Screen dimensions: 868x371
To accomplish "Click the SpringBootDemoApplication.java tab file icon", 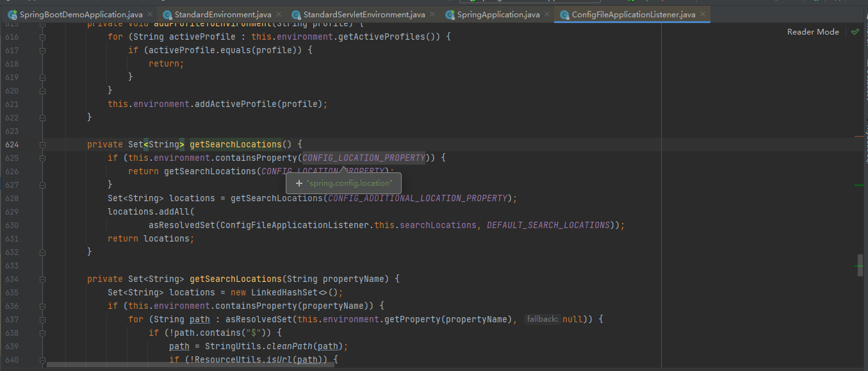I will (12, 14).
